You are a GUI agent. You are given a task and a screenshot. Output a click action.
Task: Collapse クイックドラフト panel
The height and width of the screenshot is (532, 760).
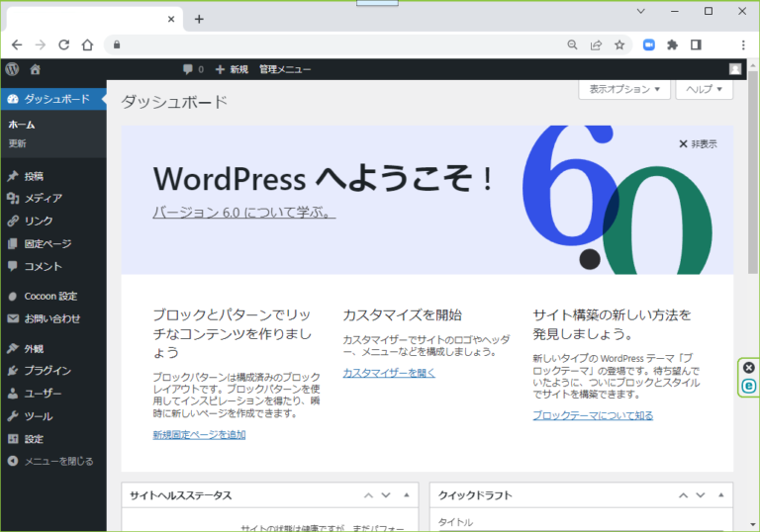point(720,495)
